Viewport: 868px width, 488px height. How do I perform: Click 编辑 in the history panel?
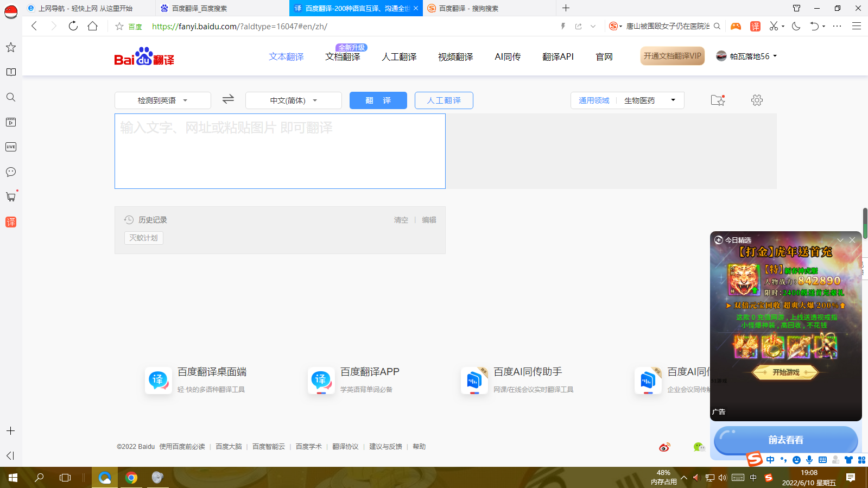click(x=429, y=220)
